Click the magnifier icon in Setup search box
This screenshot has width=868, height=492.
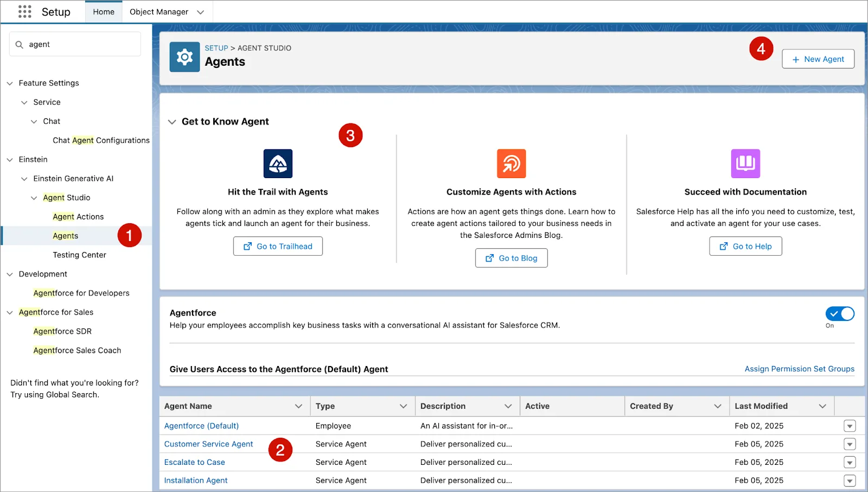tap(19, 44)
